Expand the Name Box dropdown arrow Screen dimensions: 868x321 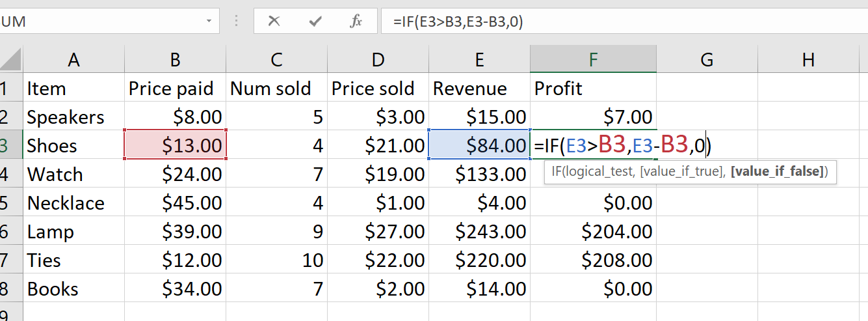click(209, 21)
